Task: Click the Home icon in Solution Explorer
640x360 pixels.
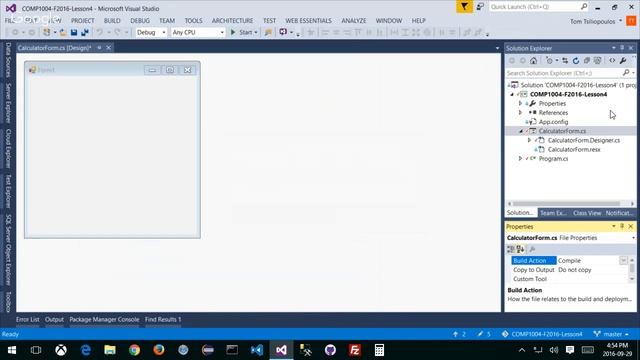Action: coord(533,61)
